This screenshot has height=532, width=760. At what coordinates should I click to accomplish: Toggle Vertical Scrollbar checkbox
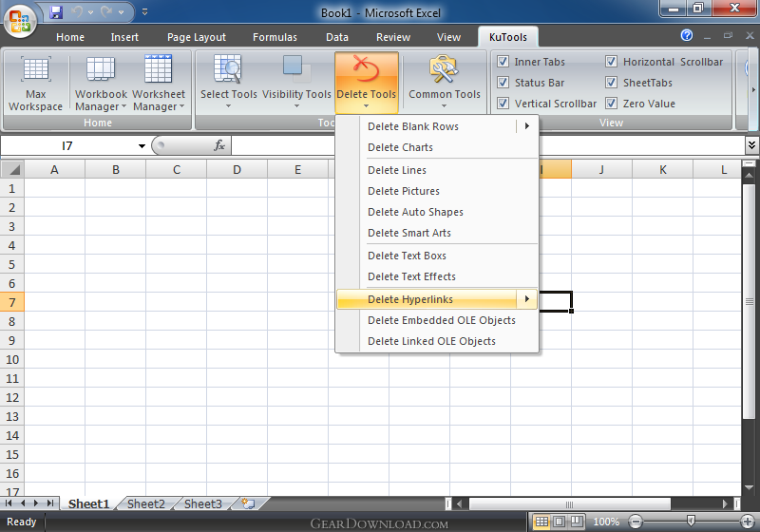click(x=503, y=104)
